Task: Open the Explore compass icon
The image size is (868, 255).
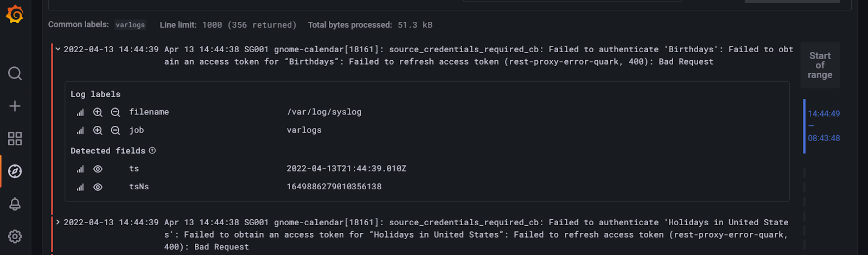Action: pos(15,171)
